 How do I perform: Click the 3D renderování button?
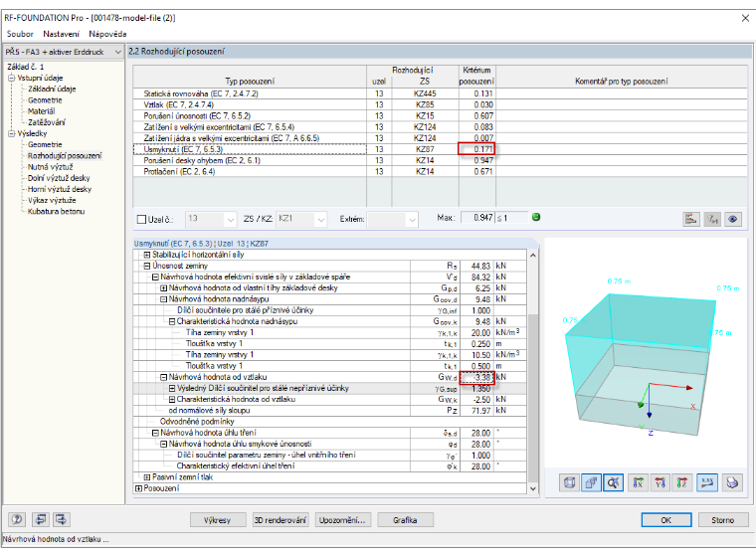(x=281, y=520)
